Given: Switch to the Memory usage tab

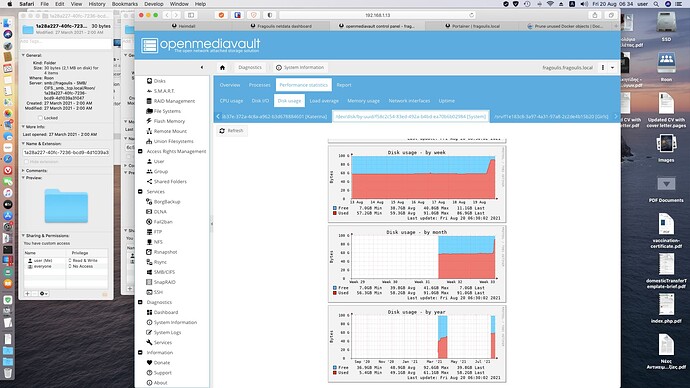Looking at the screenshot, I should pyautogui.click(x=363, y=101).
